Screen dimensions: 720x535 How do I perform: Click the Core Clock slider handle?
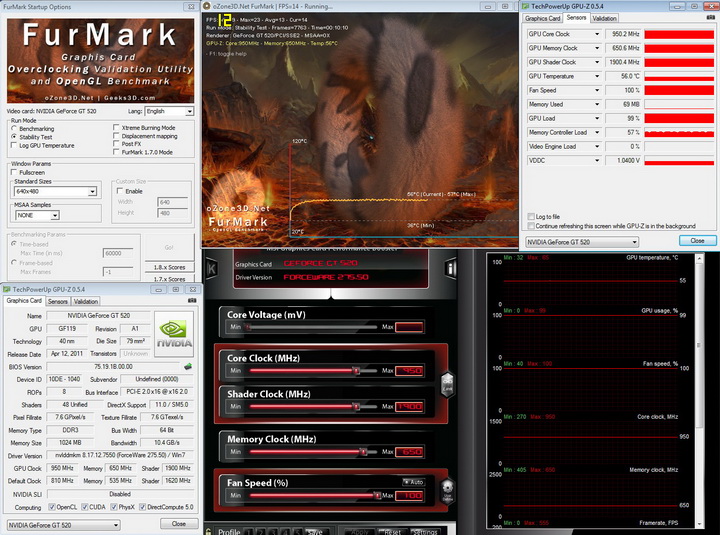tap(356, 370)
